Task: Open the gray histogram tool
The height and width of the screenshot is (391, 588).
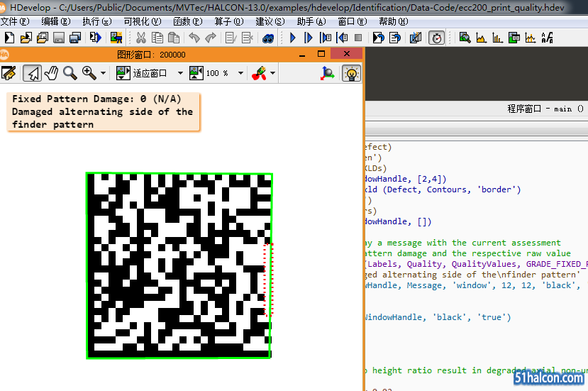Action: 481,38
